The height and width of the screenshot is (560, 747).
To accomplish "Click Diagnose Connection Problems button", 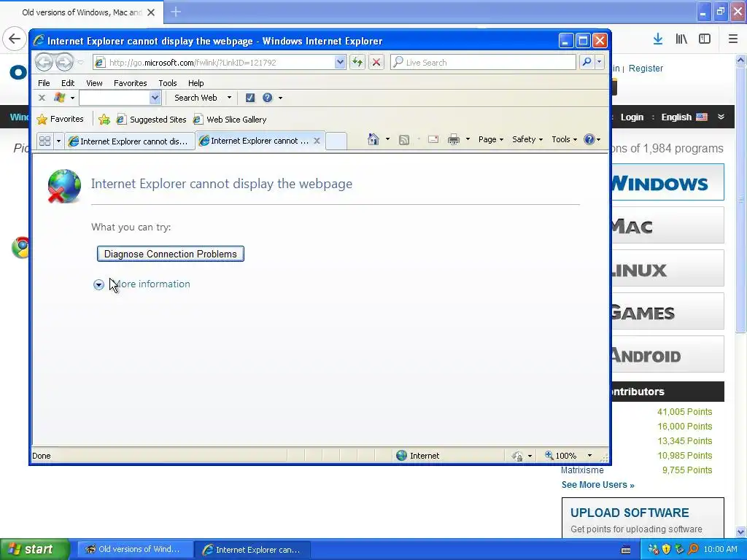I will tap(171, 254).
